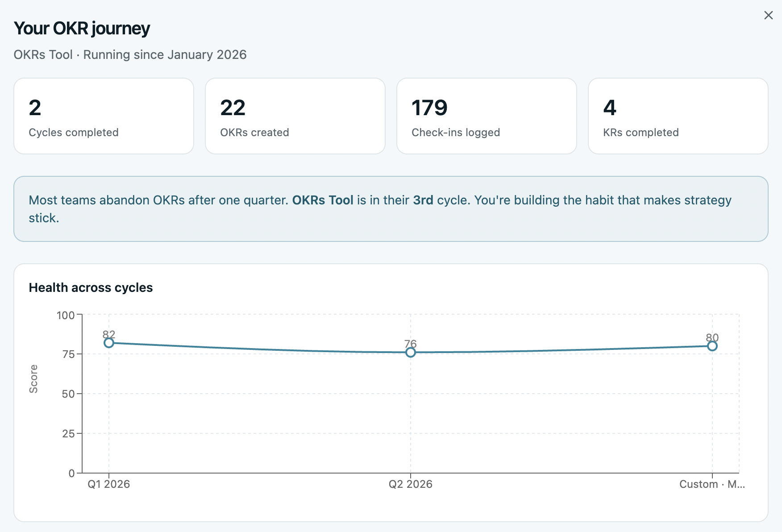Click the '50' y-axis tick label
782x532 pixels.
pyautogui.click(x=68, y=394)
